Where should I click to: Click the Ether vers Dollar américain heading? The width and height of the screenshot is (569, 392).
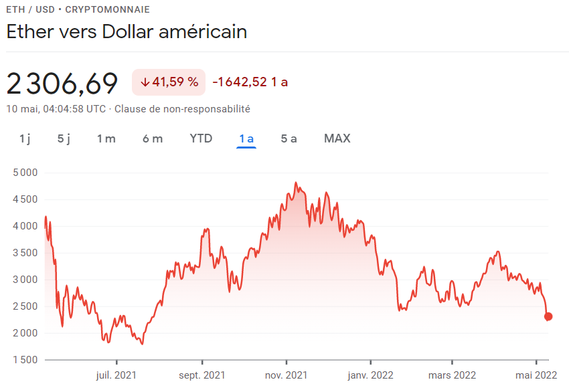click(127, 31)
